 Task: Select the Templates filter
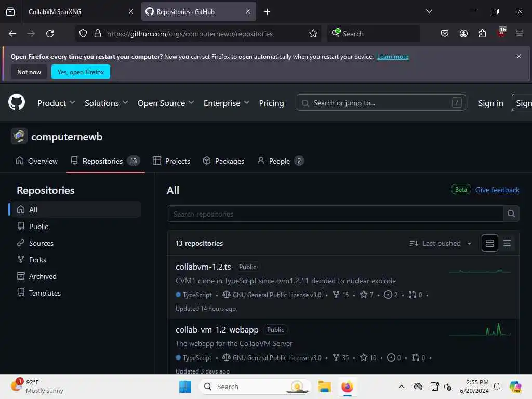pos(76,293)
